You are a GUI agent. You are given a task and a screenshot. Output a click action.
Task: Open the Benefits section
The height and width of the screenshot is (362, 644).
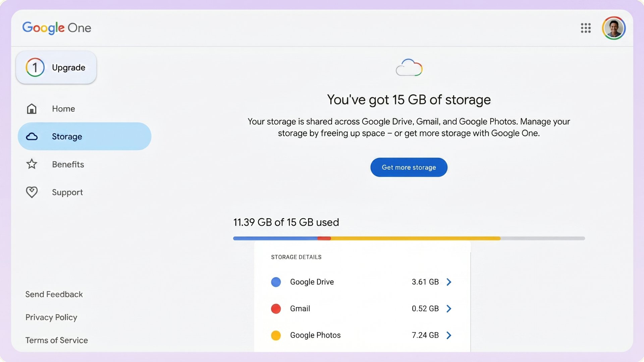click(x=85, y=164)
